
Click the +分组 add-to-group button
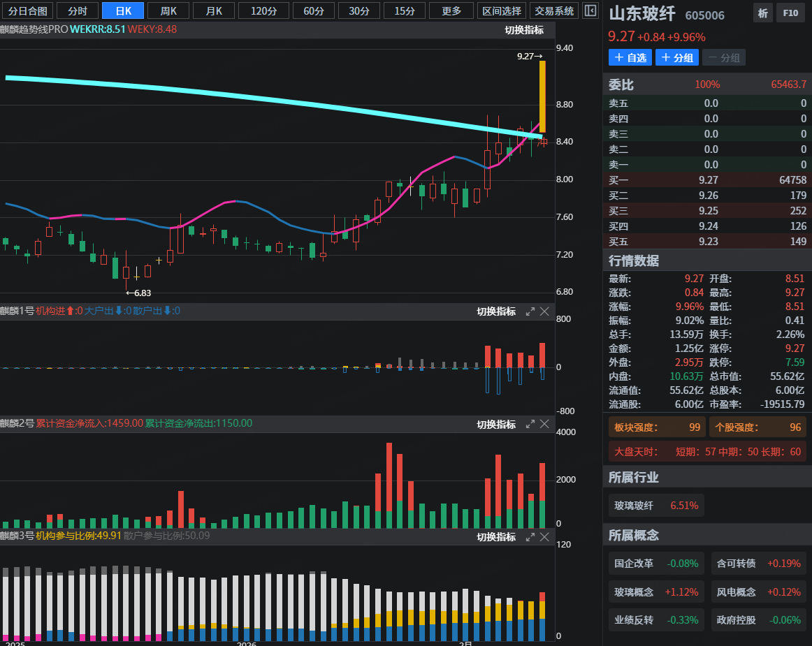pos(676,57)
